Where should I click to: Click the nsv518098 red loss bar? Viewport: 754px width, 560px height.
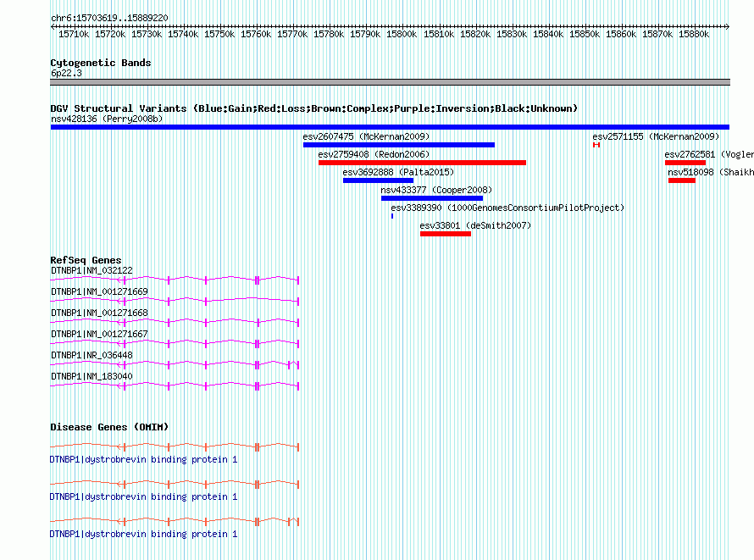pos(682,180)
